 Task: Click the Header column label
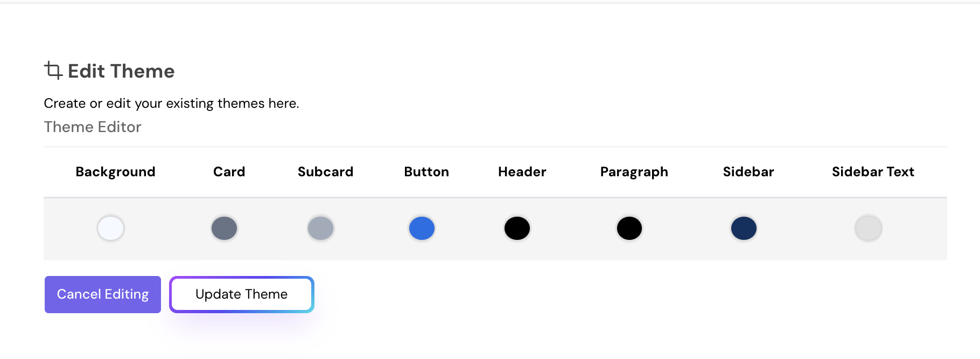point(522,171)
